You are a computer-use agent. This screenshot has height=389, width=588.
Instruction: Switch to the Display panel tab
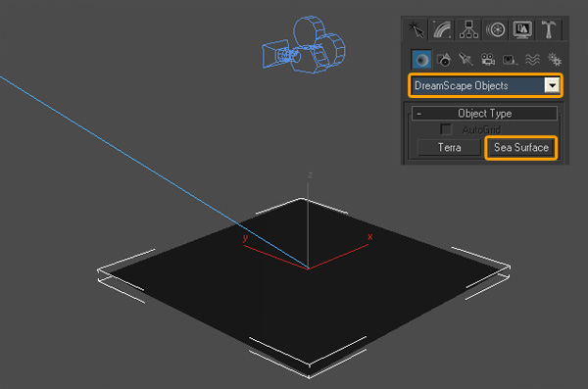click(522, 29)
